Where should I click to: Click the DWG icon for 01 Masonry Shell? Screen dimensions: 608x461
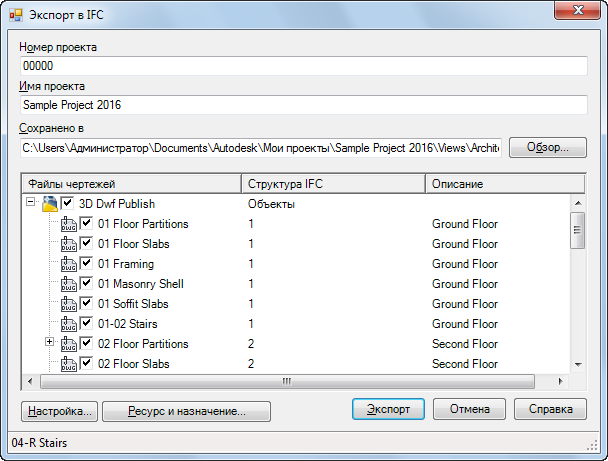point(69,284)
